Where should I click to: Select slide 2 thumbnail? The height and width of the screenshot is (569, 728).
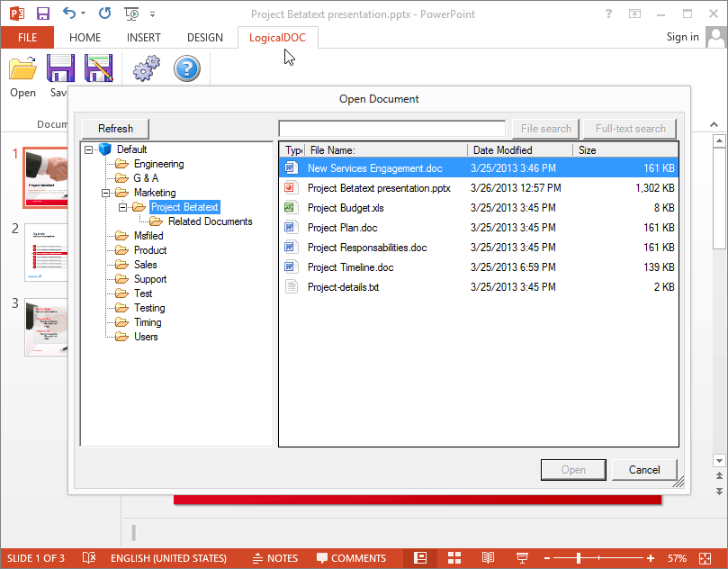point(46,252)
